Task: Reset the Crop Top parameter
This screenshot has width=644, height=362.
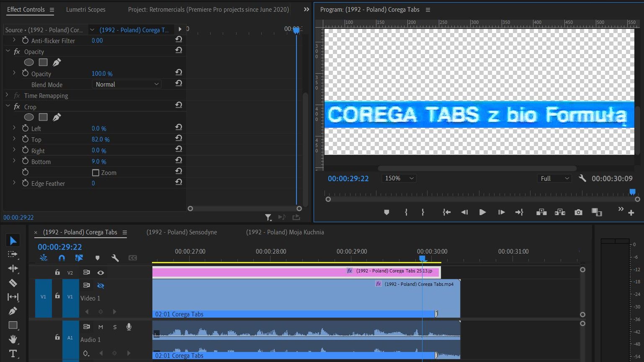Action: 179,138
